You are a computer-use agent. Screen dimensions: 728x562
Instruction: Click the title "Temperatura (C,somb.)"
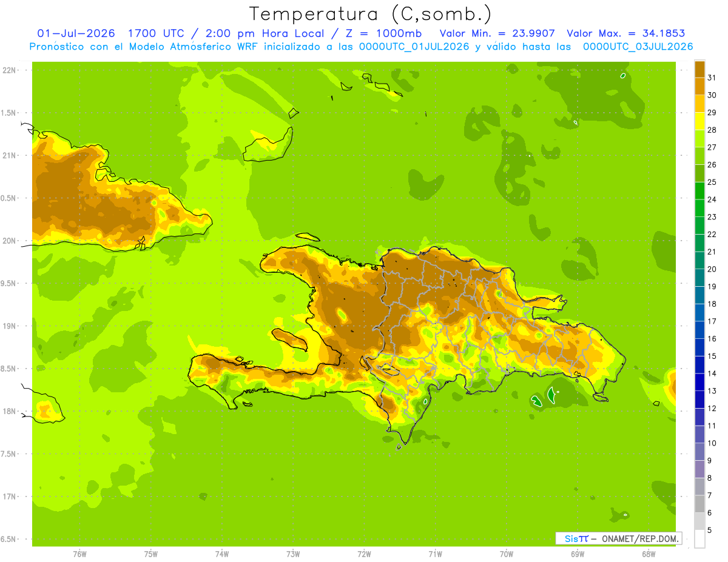pos(370,14)
